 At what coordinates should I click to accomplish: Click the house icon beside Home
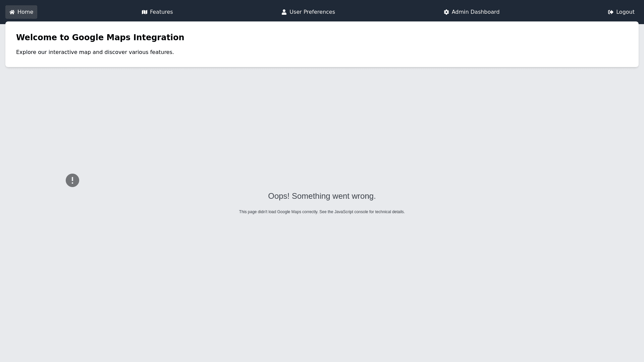(12, 12)
